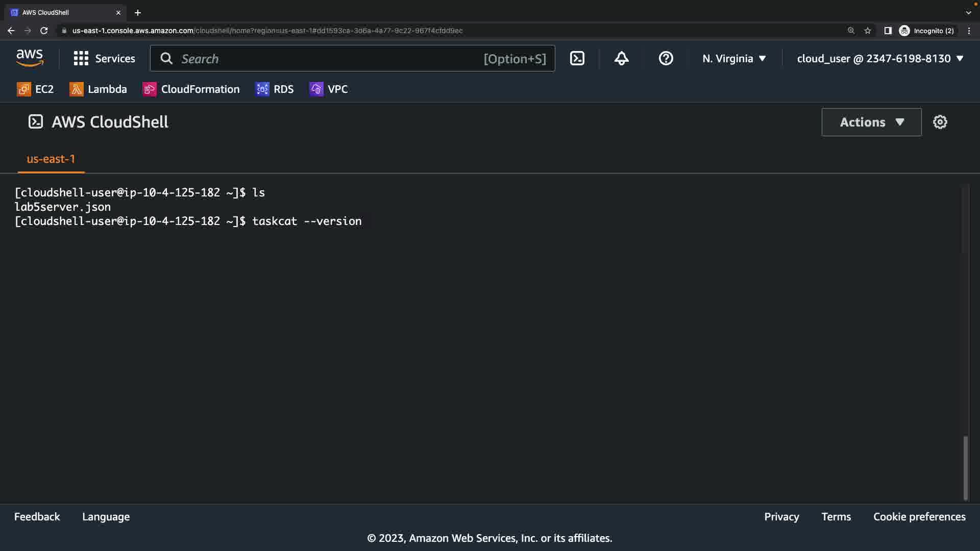This screenshot has width=980, height=551.
Task: Open RDS favorite shortcut
Action: pyautogui.click(x=275, y=89)
